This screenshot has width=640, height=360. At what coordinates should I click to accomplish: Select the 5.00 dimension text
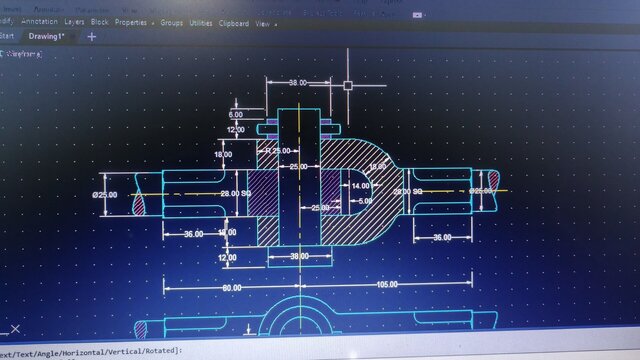point(365,201)
